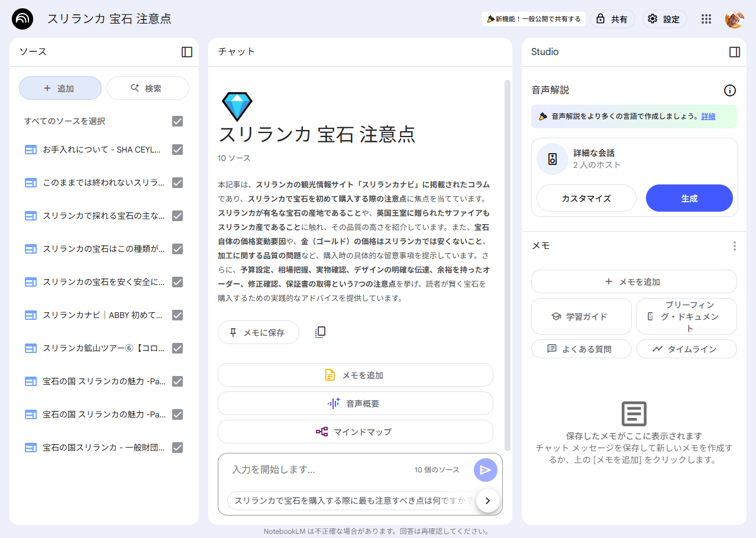The height and width of the screenshot is (538, 756).
Task: Click the source icon for スリランカの宝石はこの種類が
Action: (x=31, y=249)
